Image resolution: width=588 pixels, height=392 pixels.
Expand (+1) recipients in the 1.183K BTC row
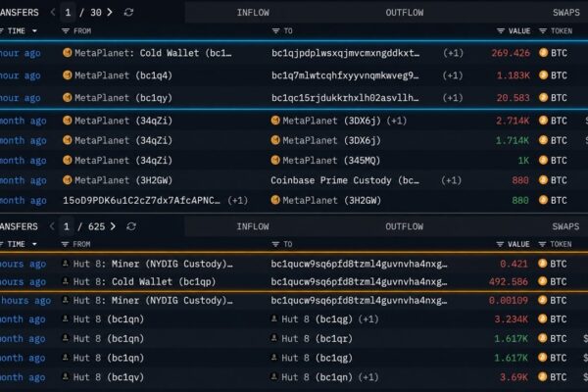coord(453,75)
